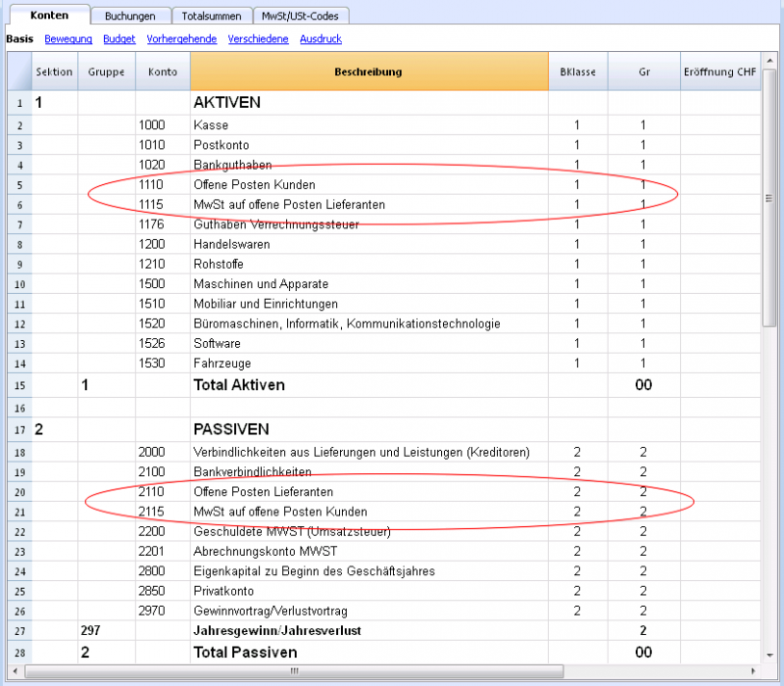Select the 'Total Passiven' cell

(369, 653)
